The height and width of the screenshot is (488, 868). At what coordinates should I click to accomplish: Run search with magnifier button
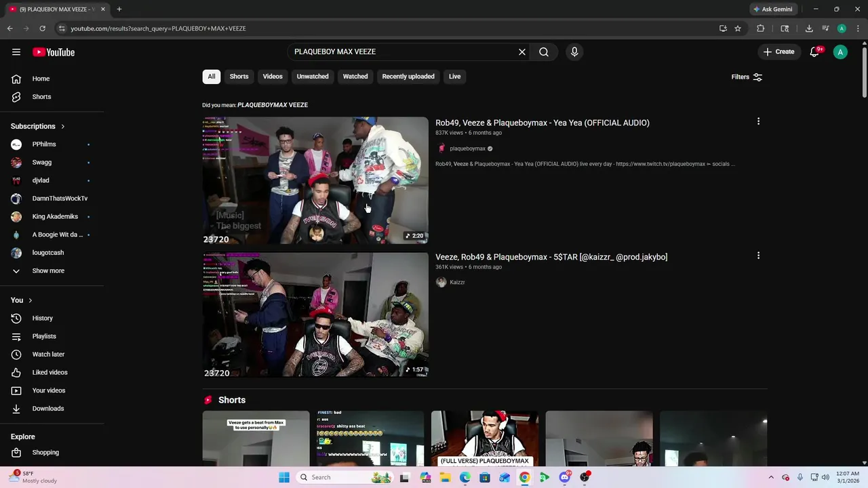click(x=544, y=52)
